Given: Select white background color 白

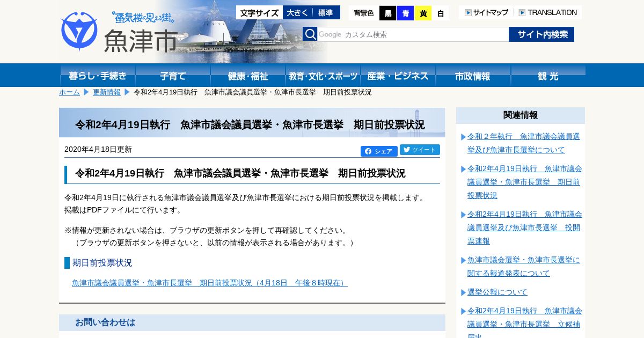Looking at the screenshot, I should click(x=441, y=13).
